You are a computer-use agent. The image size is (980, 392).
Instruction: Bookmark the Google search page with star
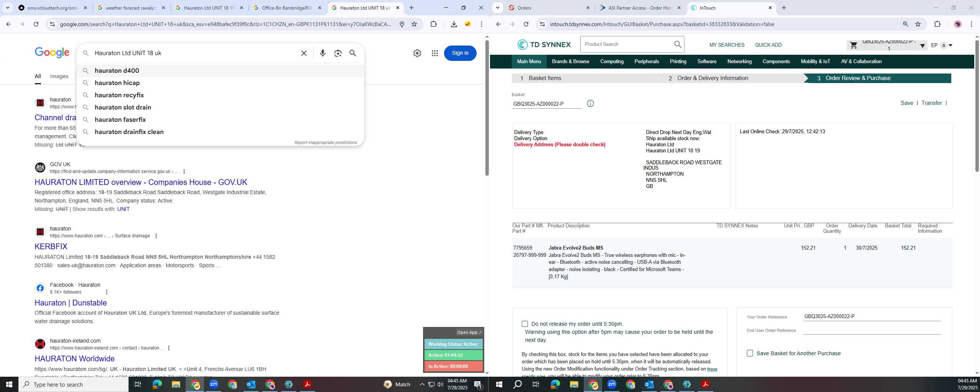(414, 24)
